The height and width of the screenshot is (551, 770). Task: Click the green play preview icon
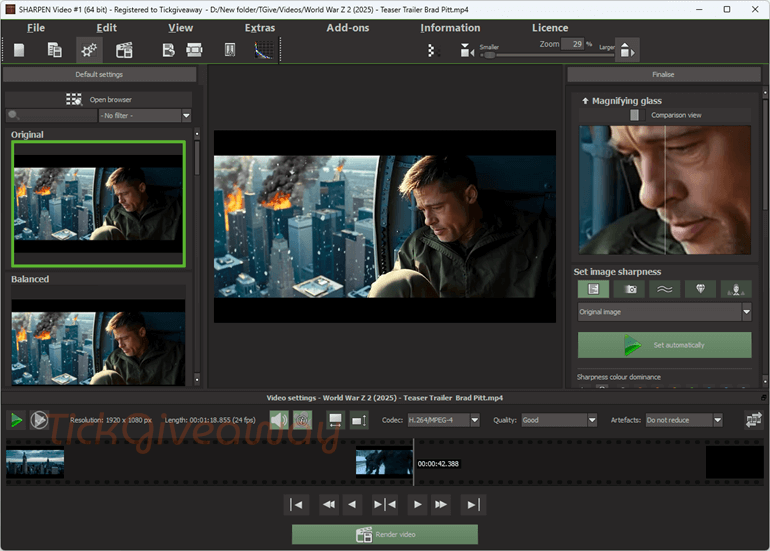(16, 420)
